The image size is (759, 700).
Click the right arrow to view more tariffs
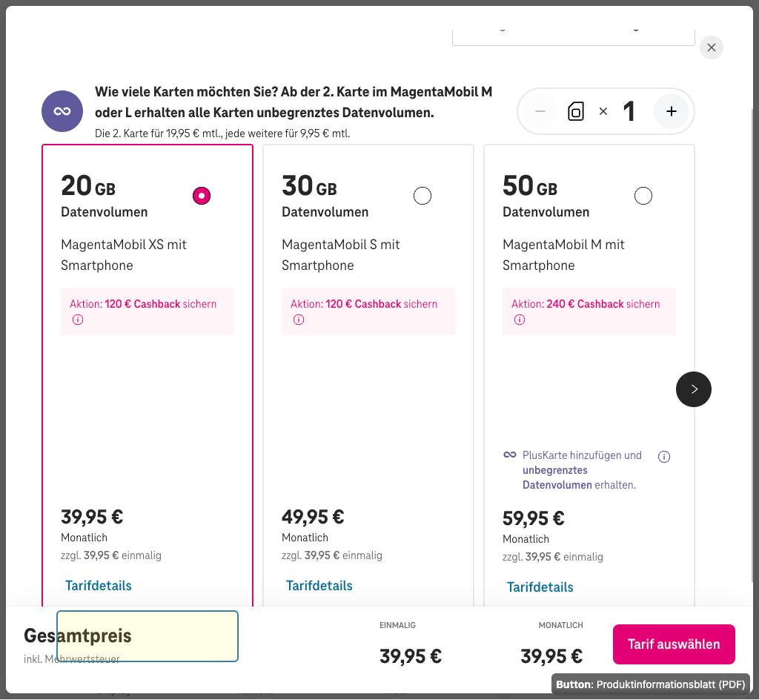693,389
